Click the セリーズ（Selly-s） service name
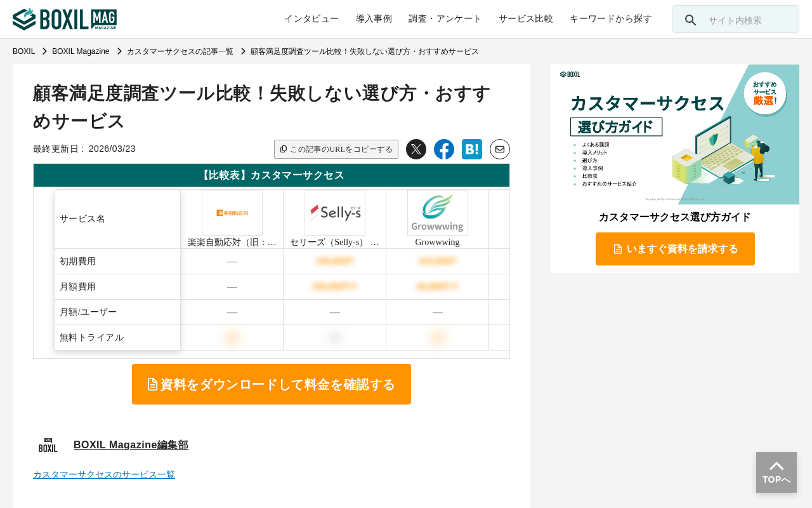The height and width of the screenshot is (508, 812). tap(335, 242)
